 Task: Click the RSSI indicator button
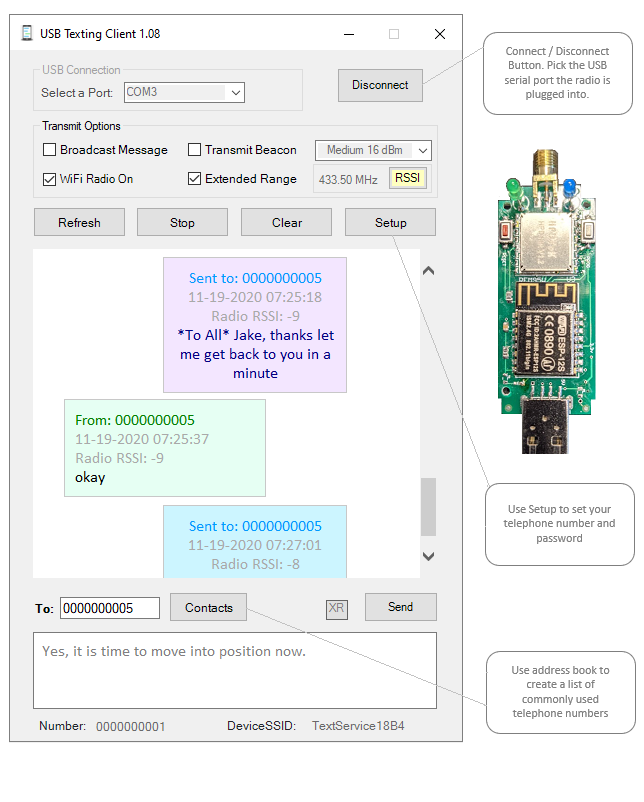[407, 178]
